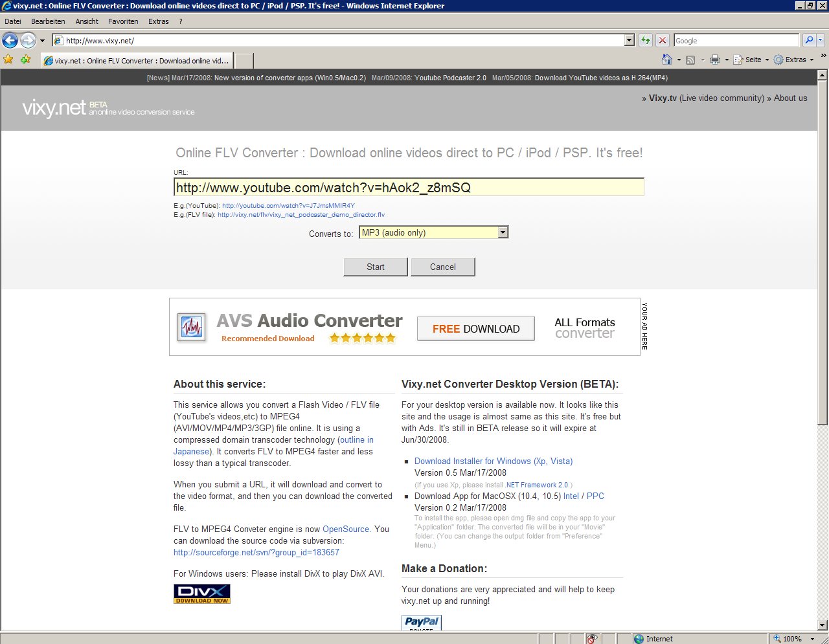Open the Extras tools menu with gear icon

tap(793, 60)
